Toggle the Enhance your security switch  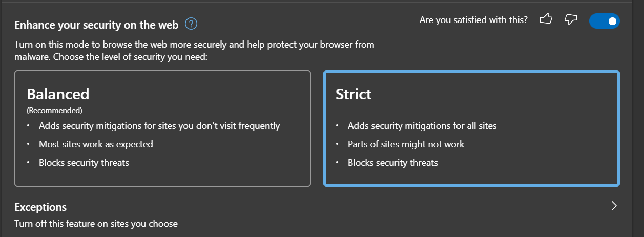[x=604, y=20]
